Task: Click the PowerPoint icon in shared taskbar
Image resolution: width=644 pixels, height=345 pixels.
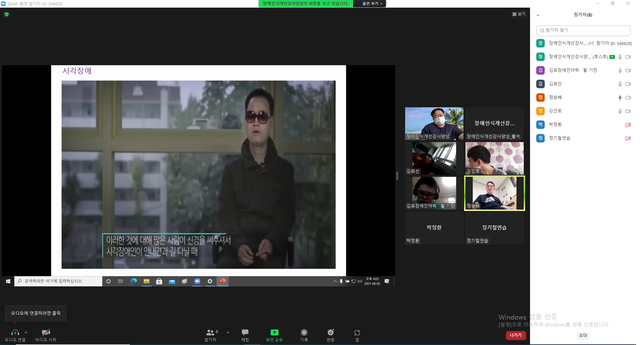Action: point(223,281)
